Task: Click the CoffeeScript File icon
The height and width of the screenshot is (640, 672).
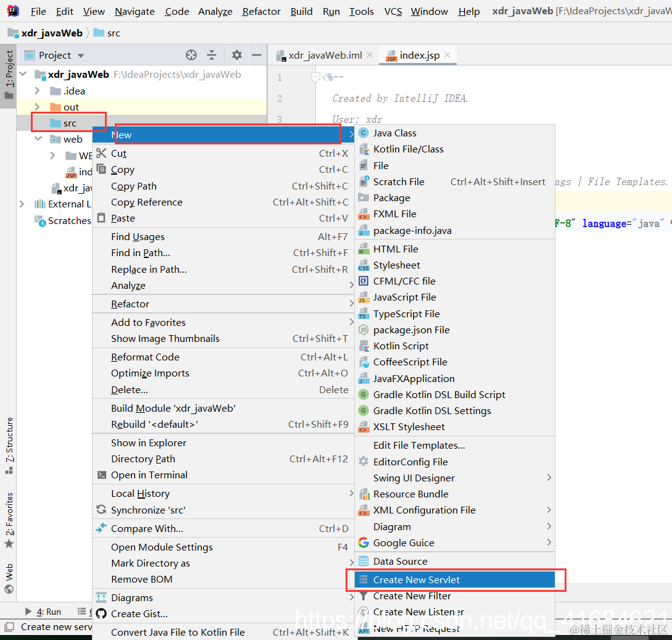Action: click(x=363, y=362)
